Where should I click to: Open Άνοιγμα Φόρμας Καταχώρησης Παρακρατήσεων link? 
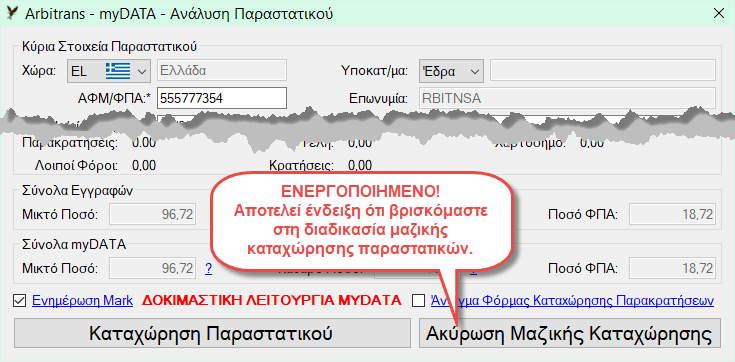572,301
